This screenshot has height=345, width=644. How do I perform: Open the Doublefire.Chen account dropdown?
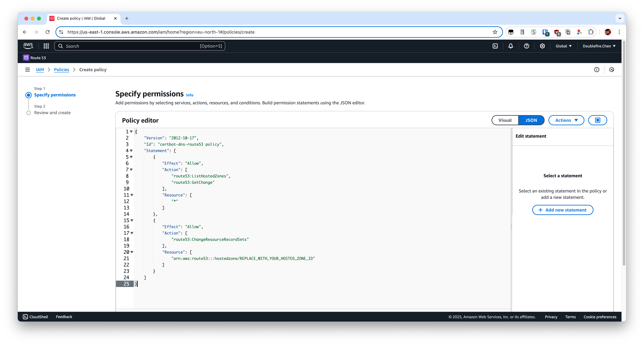599,46
